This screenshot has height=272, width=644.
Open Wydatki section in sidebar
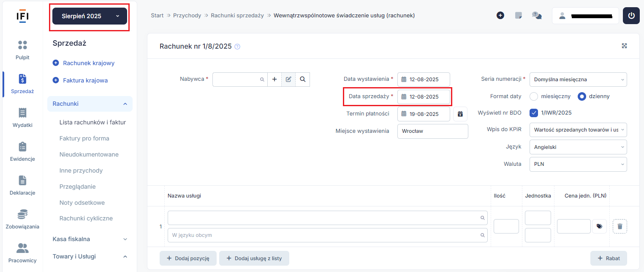(22, 118)
